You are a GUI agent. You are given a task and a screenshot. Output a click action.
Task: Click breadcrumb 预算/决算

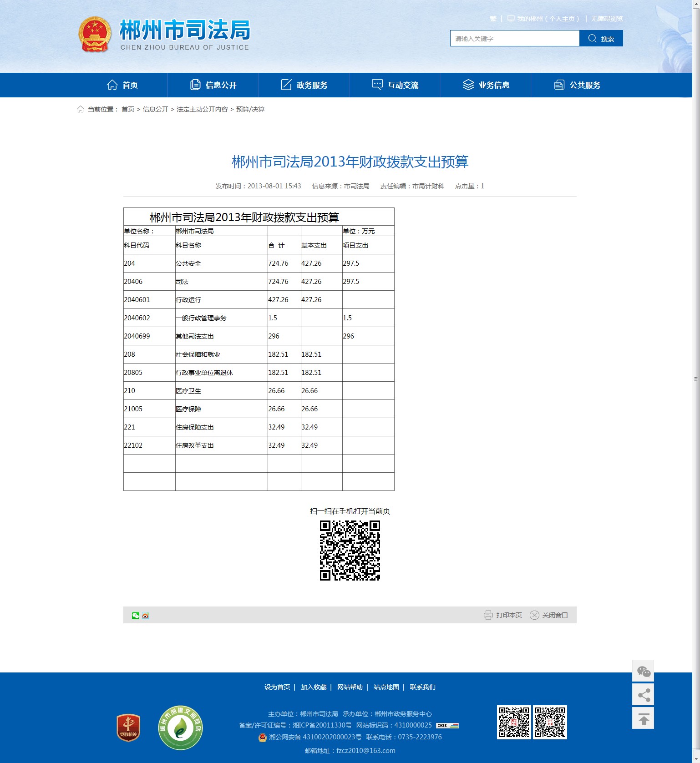[x=250, y=109]
